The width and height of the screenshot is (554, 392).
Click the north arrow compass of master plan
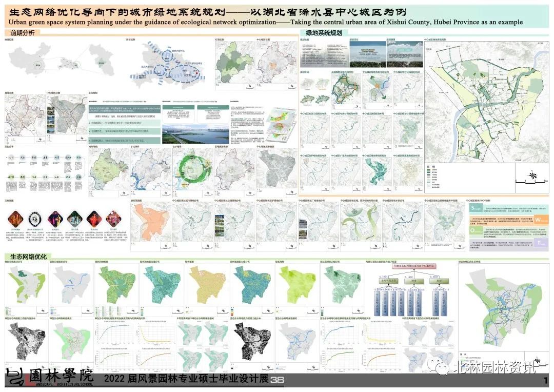click(x=533, y=176)
